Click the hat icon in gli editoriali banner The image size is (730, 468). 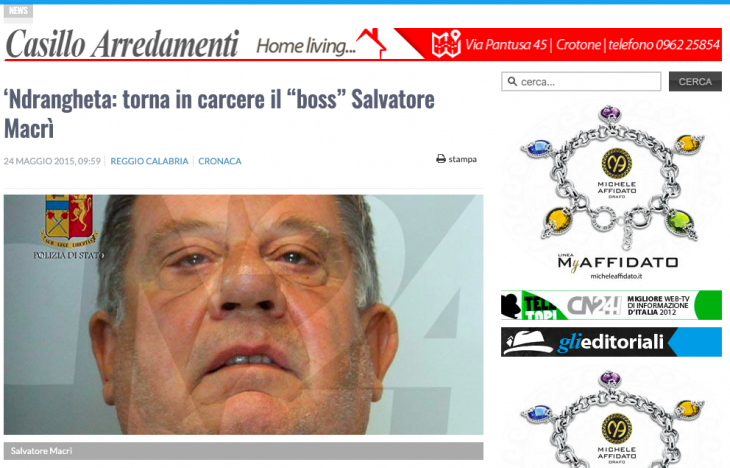click(528, 342)
